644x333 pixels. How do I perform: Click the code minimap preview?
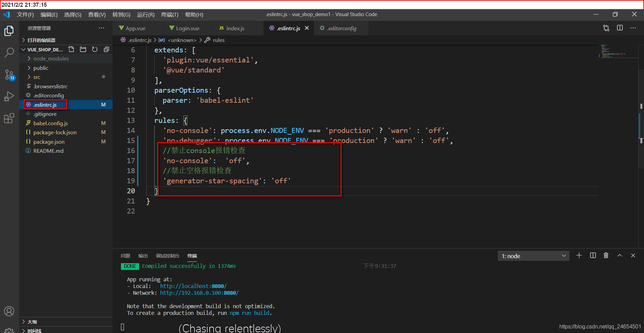618,51
